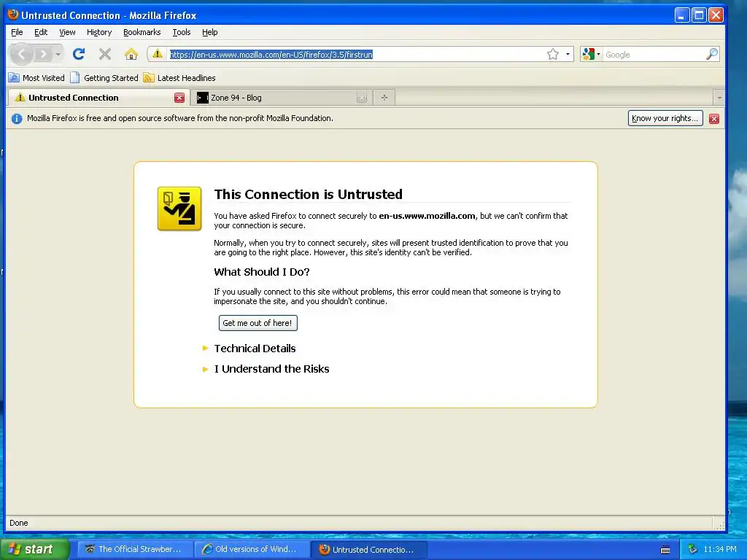Open the Windows Start menu
747x560 pixels.
click(35, 549)
